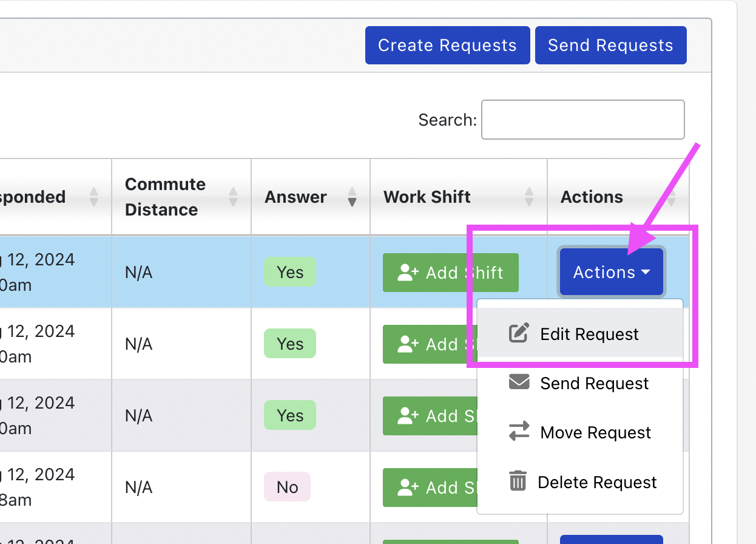The width and height of the screenshot is (756, 544).
Task: Sort by the Commute Distance column
Action: tap(181, 197)
